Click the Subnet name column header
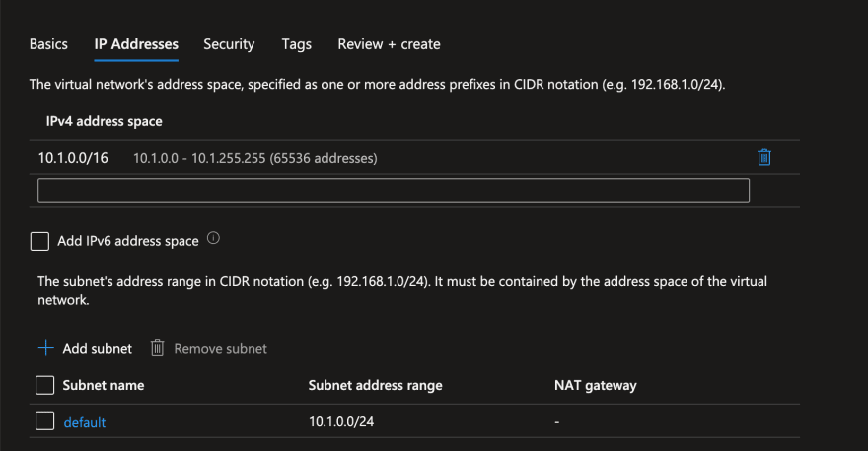 [x=104, y=385]
